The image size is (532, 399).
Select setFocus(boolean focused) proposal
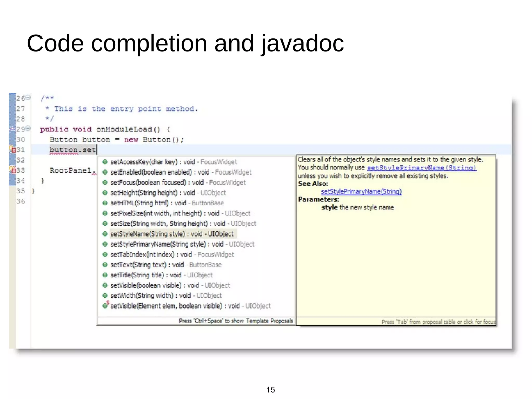coord(178,182)
